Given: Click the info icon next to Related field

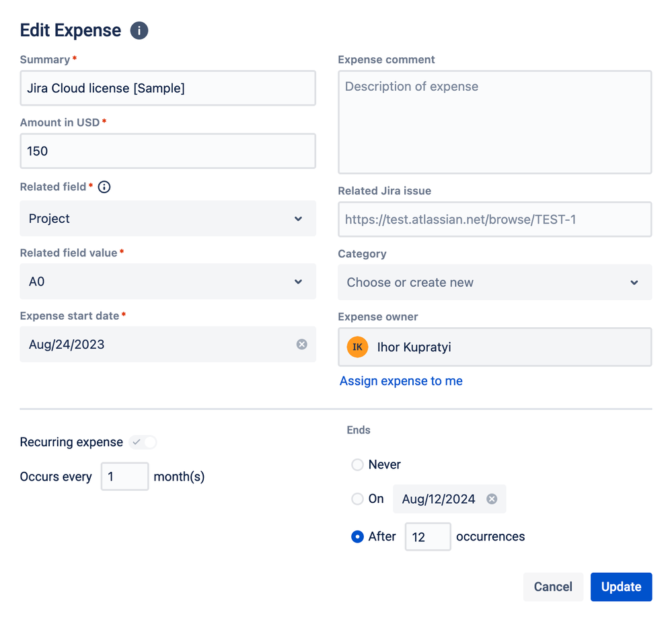Looking at the screenshot, I should pyautogui.click(x=104, y=187).
